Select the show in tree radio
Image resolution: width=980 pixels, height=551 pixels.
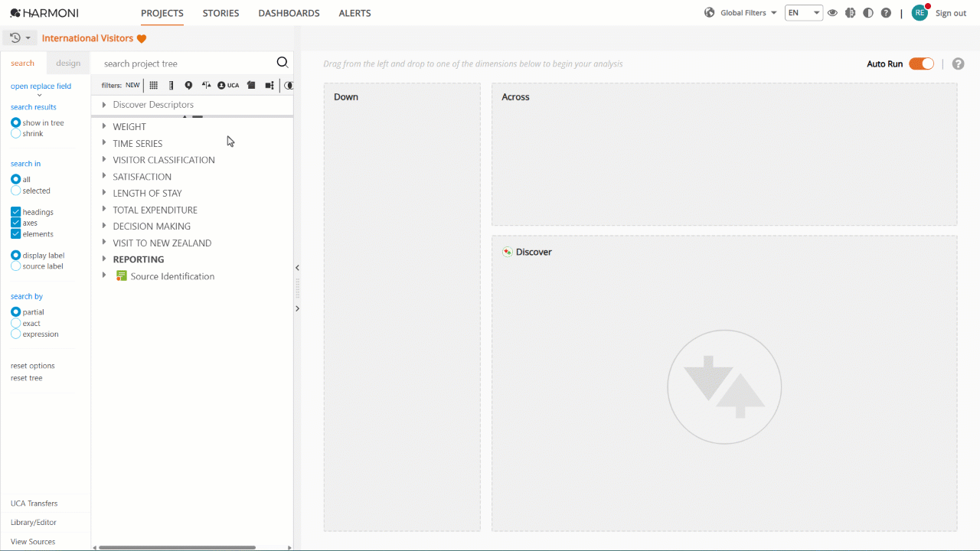[x=16, y=122]
